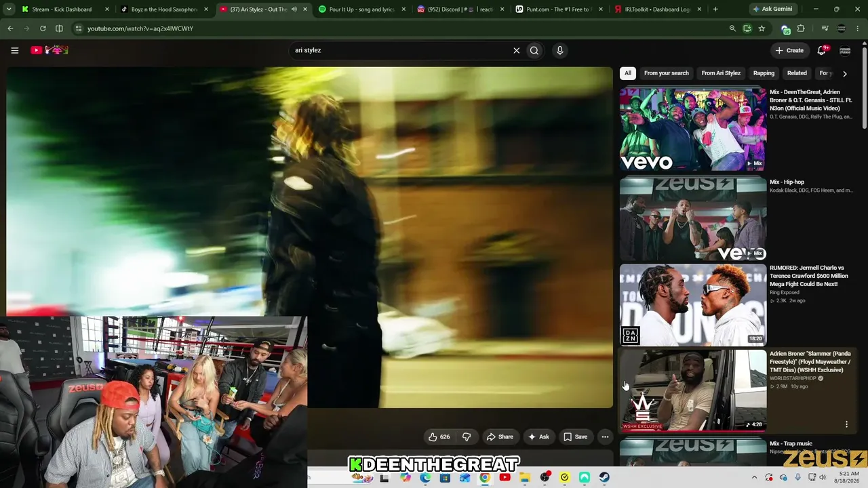Close the Pour It Up tab

pos(403,9)
